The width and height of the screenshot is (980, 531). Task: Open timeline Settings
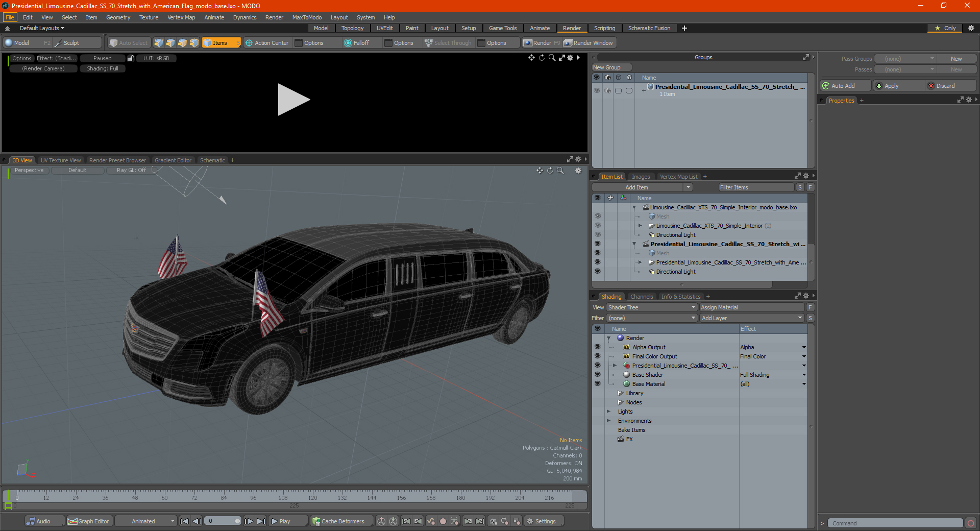coord(544,521)
